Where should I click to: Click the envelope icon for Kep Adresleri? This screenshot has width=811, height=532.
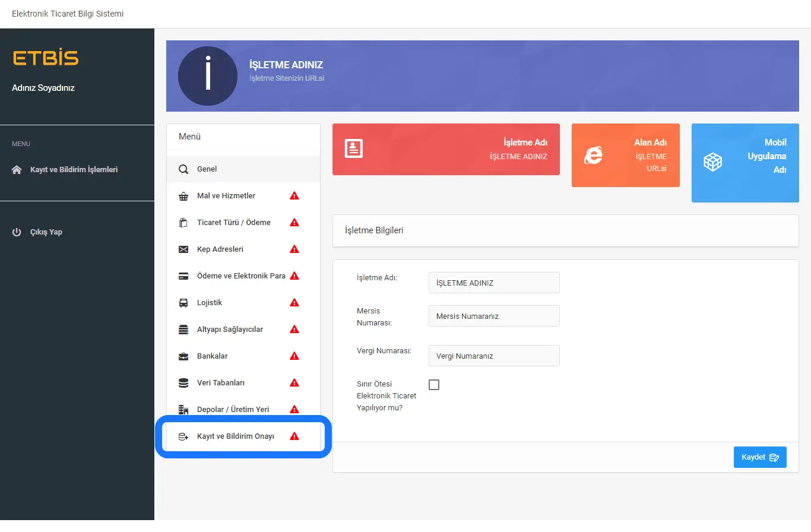183,249
